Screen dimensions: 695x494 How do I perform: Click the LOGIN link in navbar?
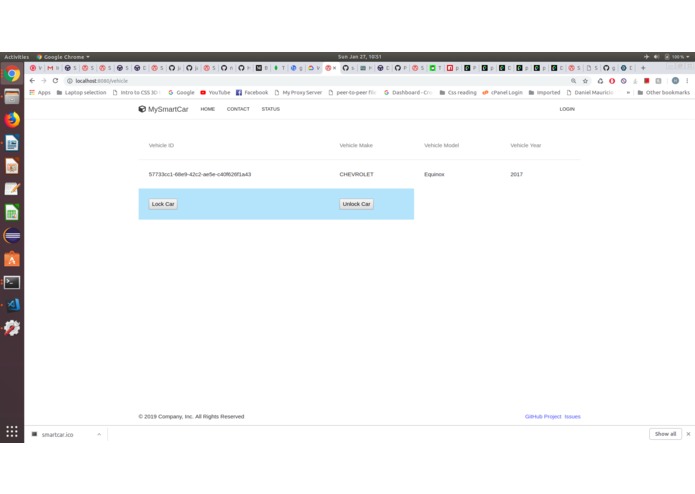tap(567, 109)
